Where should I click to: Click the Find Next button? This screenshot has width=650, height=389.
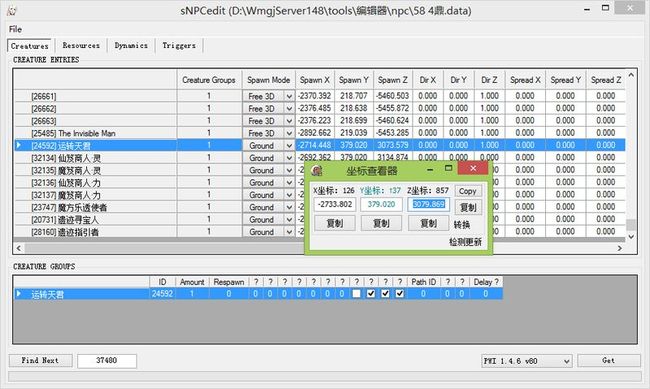[x=40, y=360]
